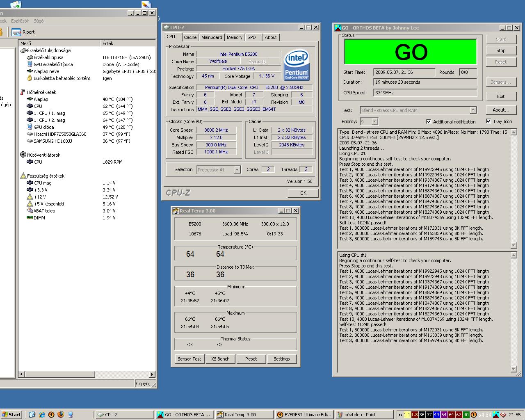Click the Hűtőventilátorok fan icon
The width and height of the screenshot is (525, 420).
[x=23, y=155]
